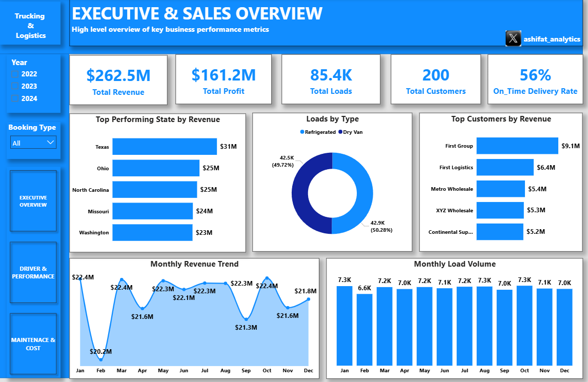Click the Jun bar in Monthly Load Volume
The height and width of the screenshot is (382, 588).
(444, 327)
